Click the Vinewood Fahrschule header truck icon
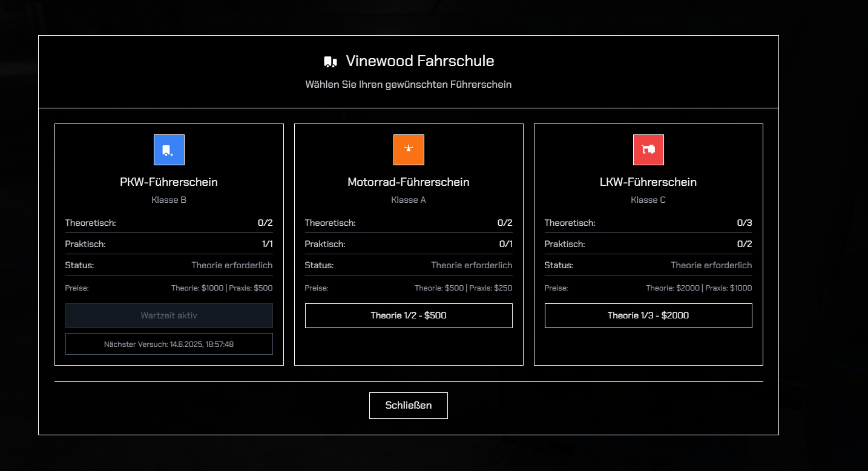Image resolution: width=868 pixels, height=471 pixels. coord(330,62)
